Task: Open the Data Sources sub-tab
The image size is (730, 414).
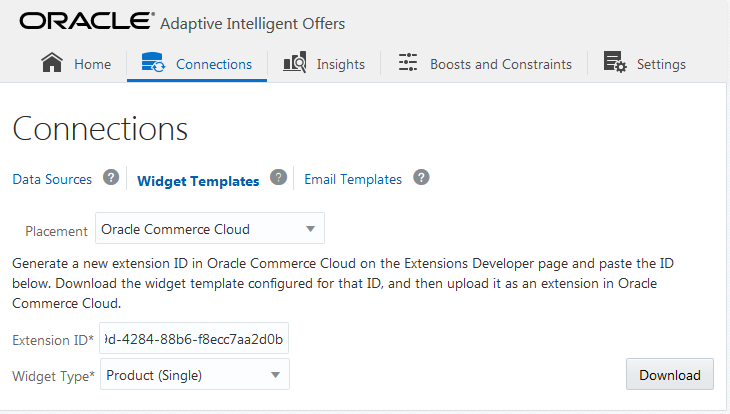Action: (52, 179)
